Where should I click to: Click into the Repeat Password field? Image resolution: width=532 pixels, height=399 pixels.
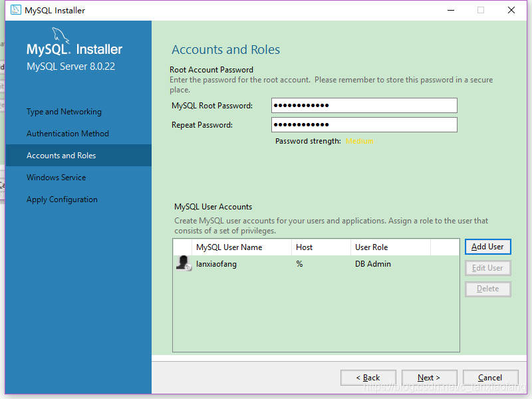364,125
